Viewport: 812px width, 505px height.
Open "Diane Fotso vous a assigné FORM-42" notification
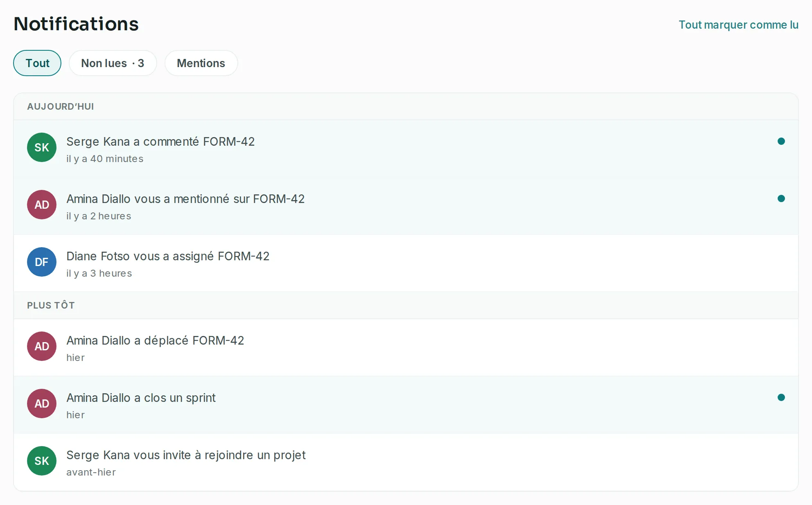click(x=406, y=264)
